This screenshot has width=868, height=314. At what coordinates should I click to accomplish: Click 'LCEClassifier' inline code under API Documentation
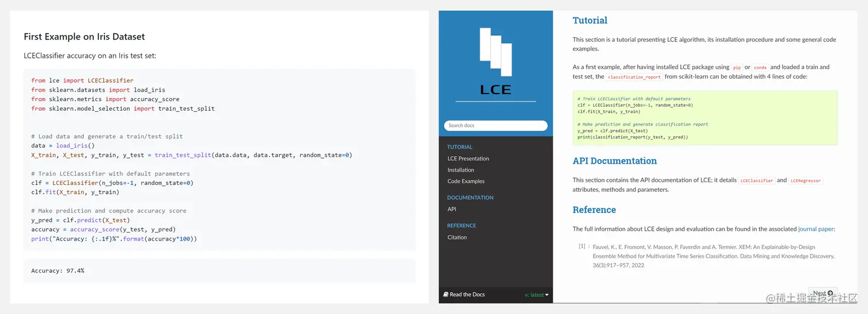point(757,180)
